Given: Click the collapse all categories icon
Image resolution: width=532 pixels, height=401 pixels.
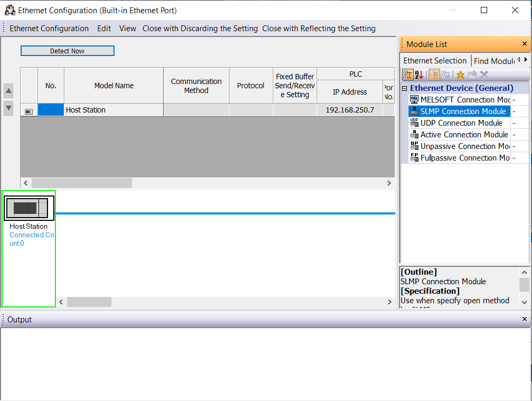Looking at the screenshot, I should pyautogui.click(x=434, y=74).
